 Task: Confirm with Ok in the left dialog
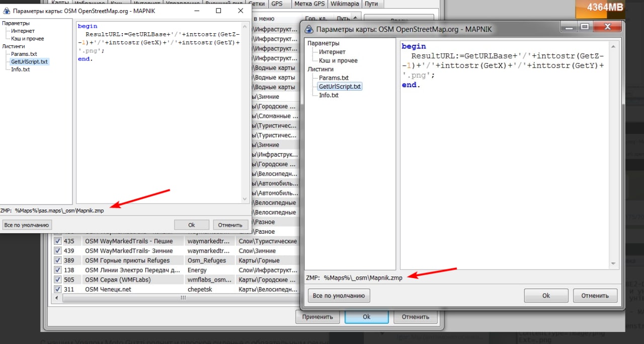point(191,225)
